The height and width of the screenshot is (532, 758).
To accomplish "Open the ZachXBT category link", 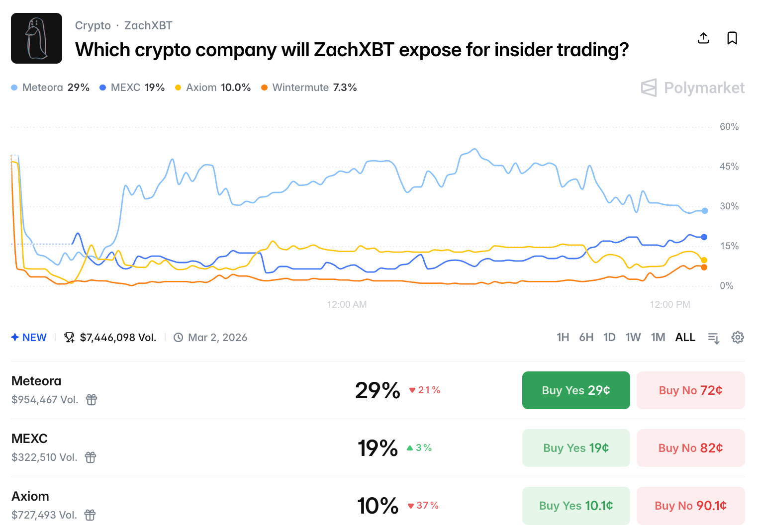I will [x=148, y=25].
